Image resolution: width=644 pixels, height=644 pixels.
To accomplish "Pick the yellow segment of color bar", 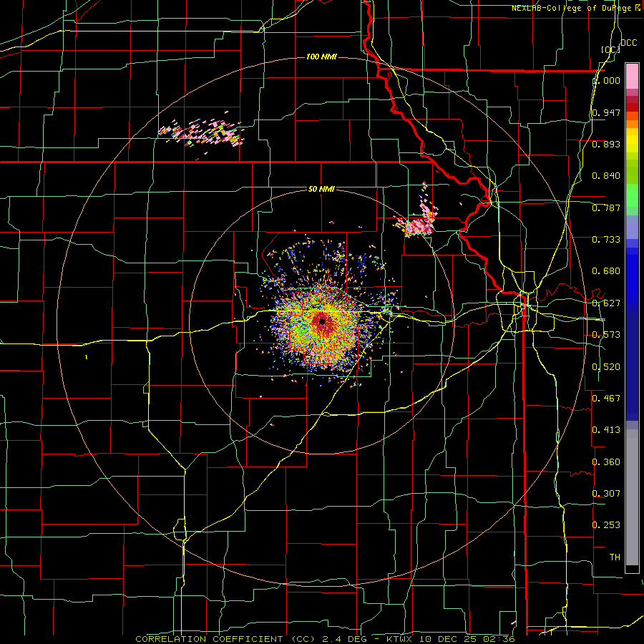I will [x=632, y=141].
